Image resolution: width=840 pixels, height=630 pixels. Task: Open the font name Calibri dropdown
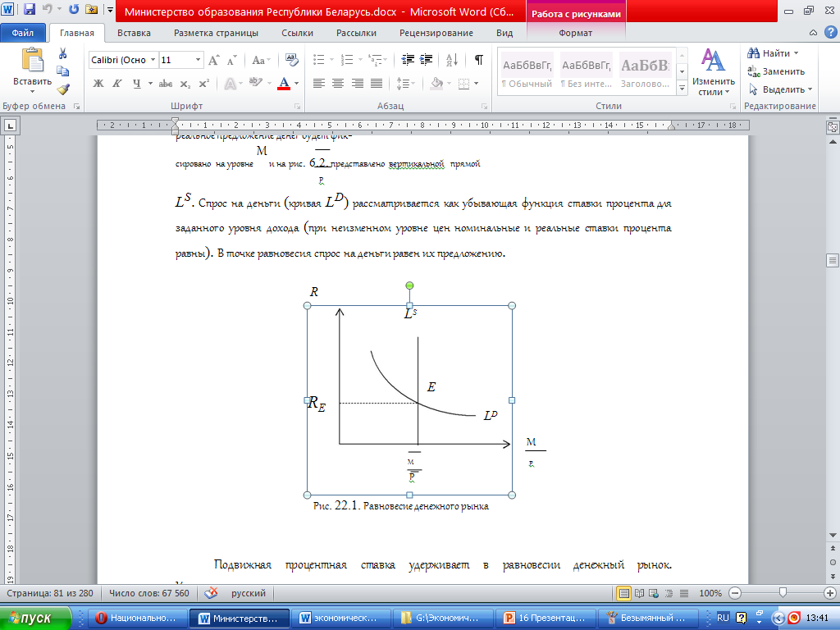click(153, 60)
